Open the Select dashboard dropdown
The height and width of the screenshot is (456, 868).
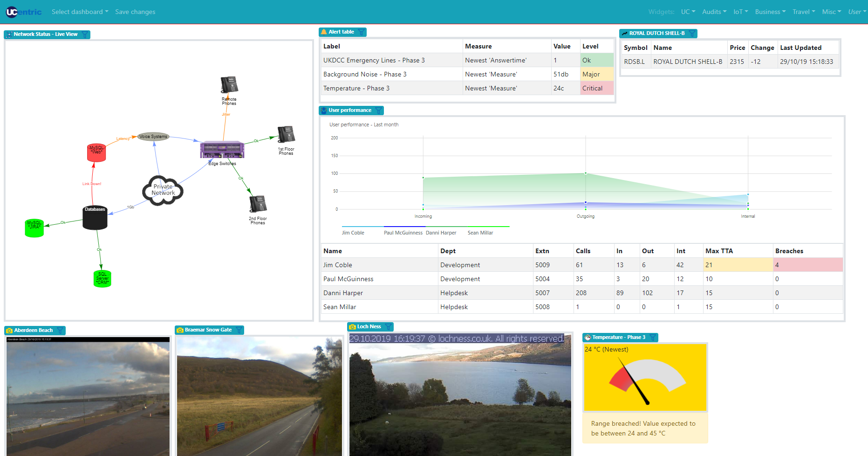(80, 12)
